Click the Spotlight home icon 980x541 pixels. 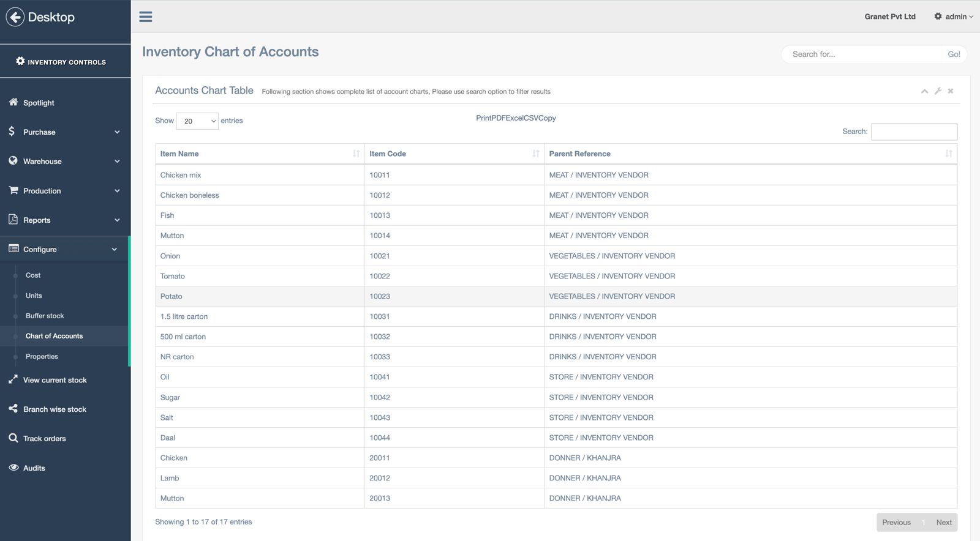[13, 102]
